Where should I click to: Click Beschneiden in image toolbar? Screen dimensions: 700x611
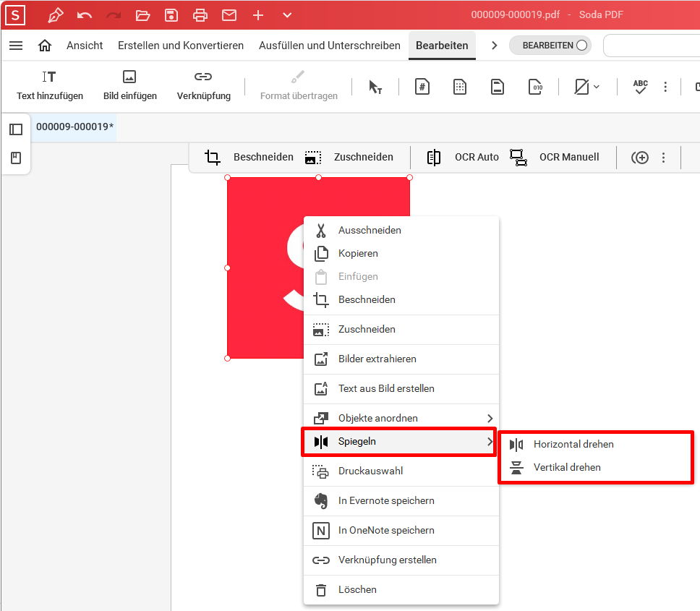pyautogui.click(x=249, y=157)
